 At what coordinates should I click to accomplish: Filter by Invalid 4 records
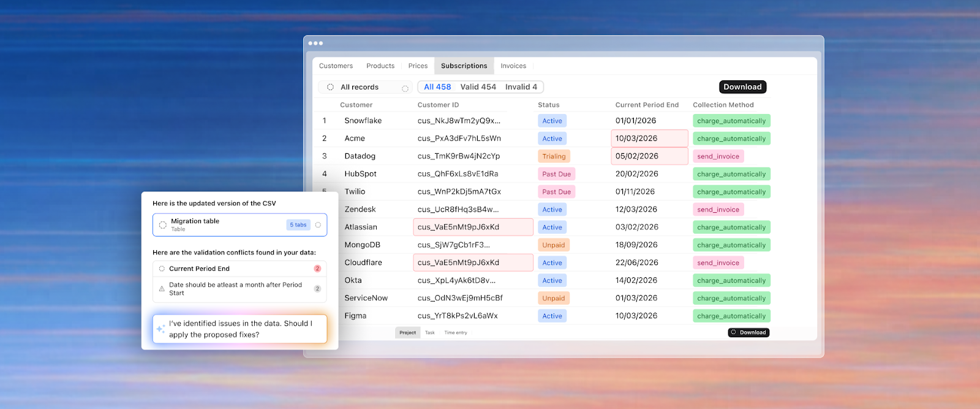tap(521, 87)
